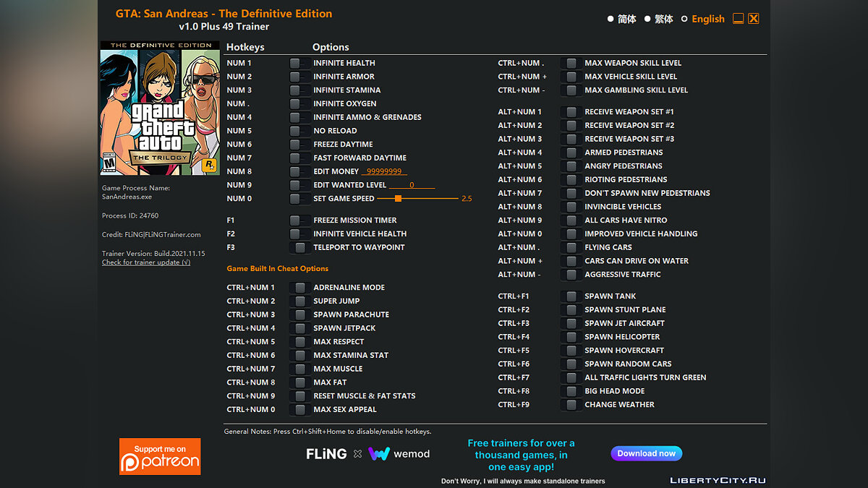Click the Download now button
The image size is (868, 488).
click(647, 453)
